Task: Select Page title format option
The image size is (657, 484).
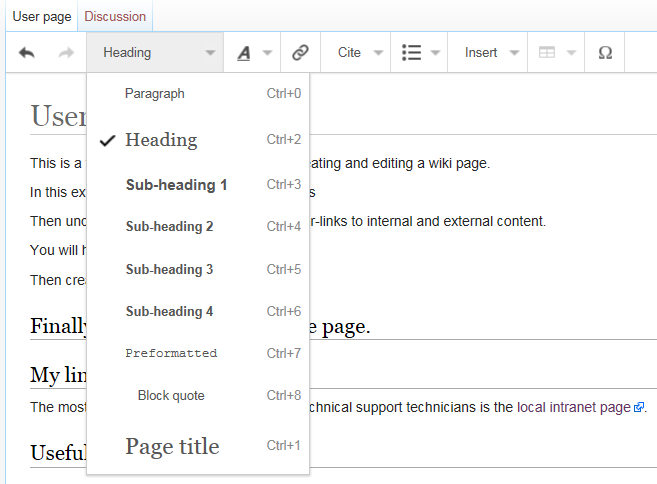Action: [x=172, y=446]
